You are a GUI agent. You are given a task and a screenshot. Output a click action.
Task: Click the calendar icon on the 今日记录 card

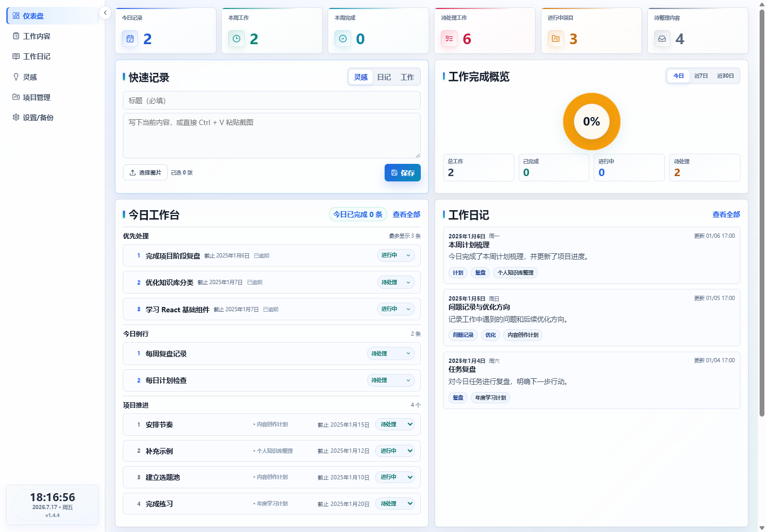130,39
